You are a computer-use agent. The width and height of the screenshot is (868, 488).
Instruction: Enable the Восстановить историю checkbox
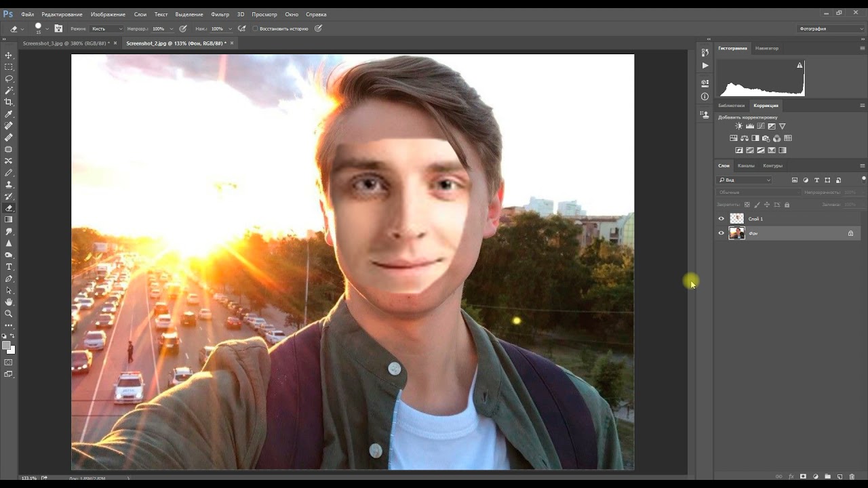click(255, 28)
